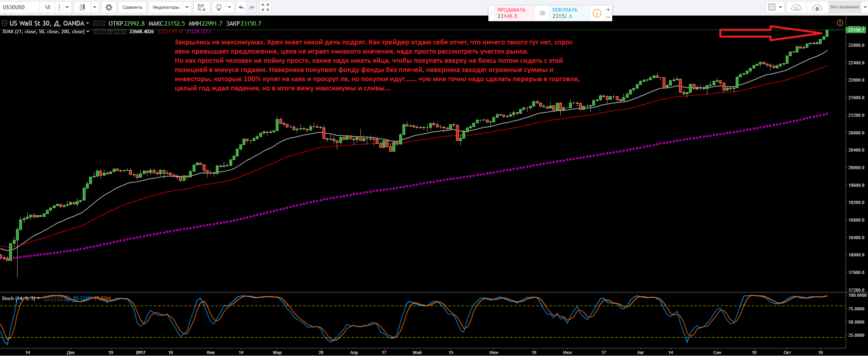The height and width of the screenshot is (356, 868).
Task: Redo action with right arrow icon
Action: pos(251,7)
